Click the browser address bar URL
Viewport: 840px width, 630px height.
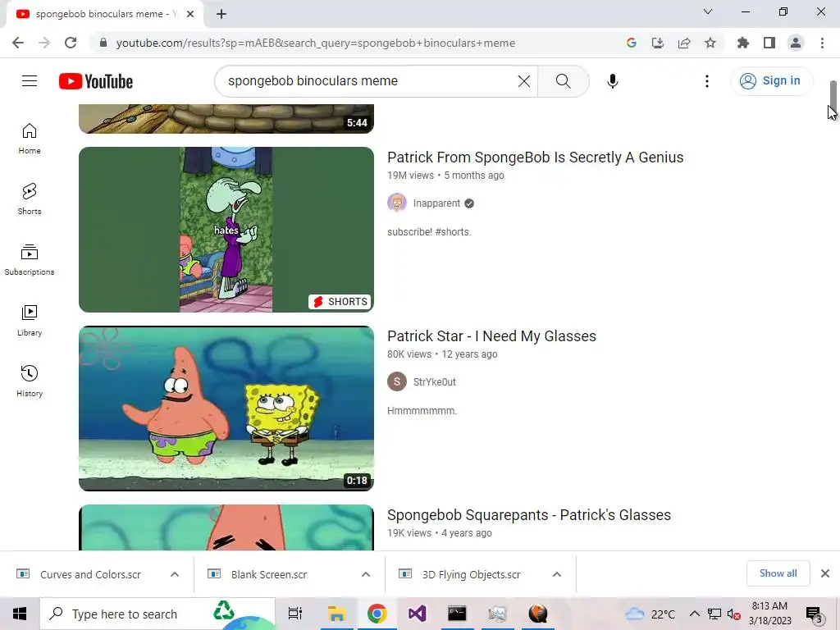coord(315,43)
